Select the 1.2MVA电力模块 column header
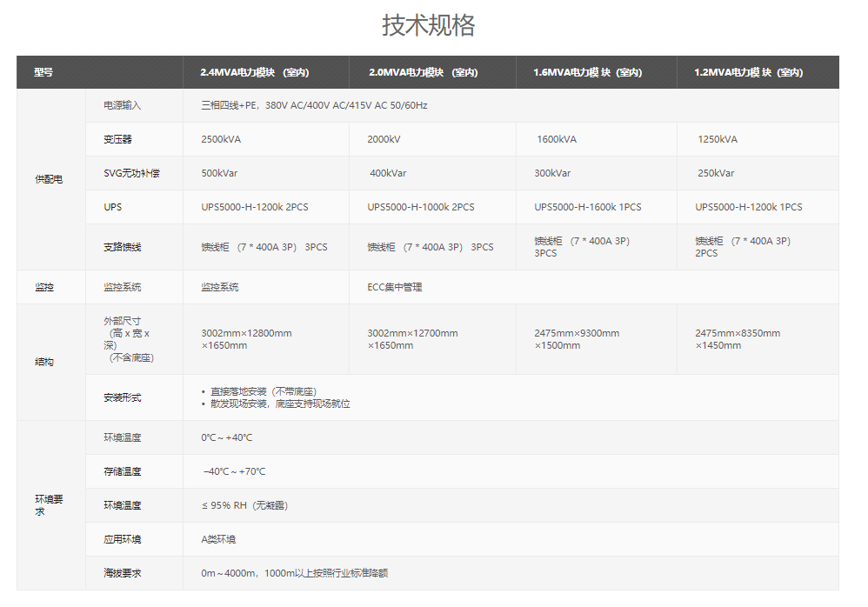 748,72
